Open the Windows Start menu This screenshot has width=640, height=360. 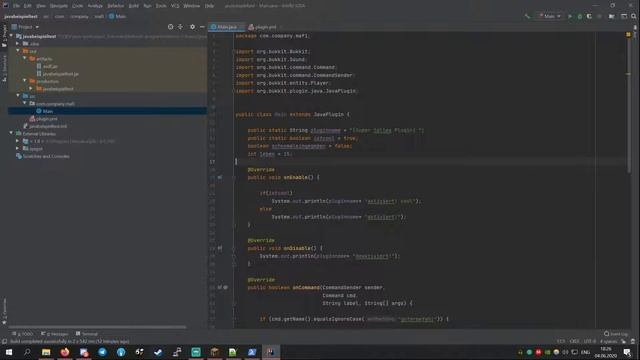pyautogui.click(x=9, y=352)
